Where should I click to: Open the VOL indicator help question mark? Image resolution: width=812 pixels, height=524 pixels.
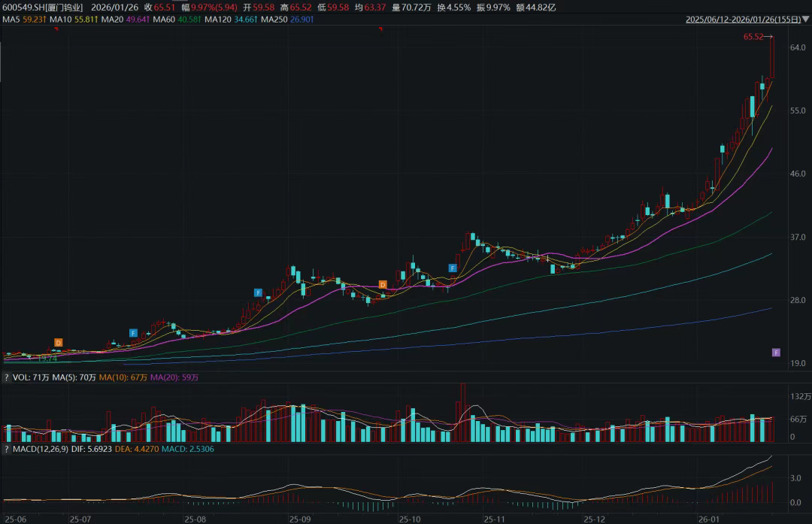pos(7,377)
